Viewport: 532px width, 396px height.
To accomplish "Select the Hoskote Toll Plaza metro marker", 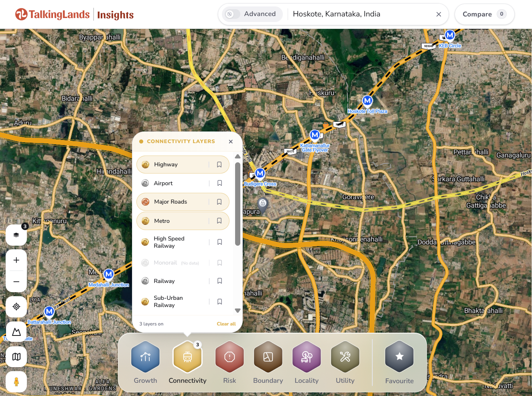I will coord(367,101).
